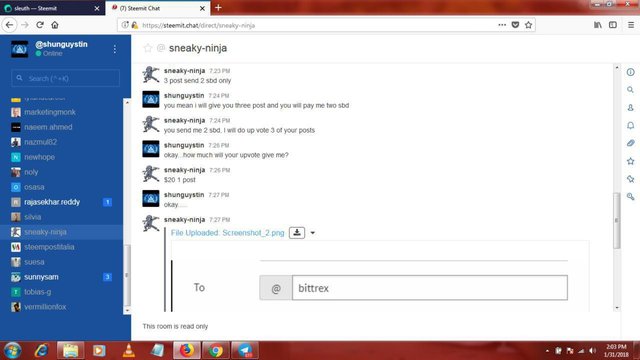Go forward with the browser forward arrow
The width and height of the screenshot is (640, 360).
tap(25, 25)
